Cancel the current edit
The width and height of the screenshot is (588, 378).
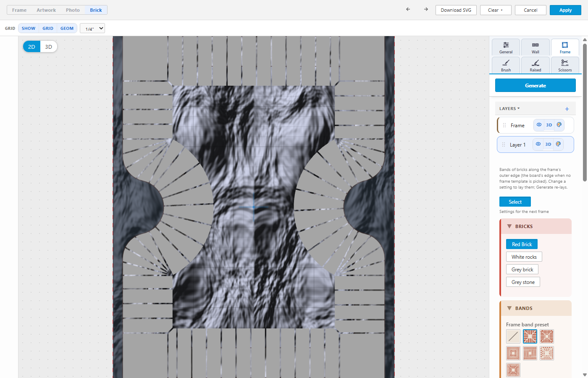[x=530, y=10]
